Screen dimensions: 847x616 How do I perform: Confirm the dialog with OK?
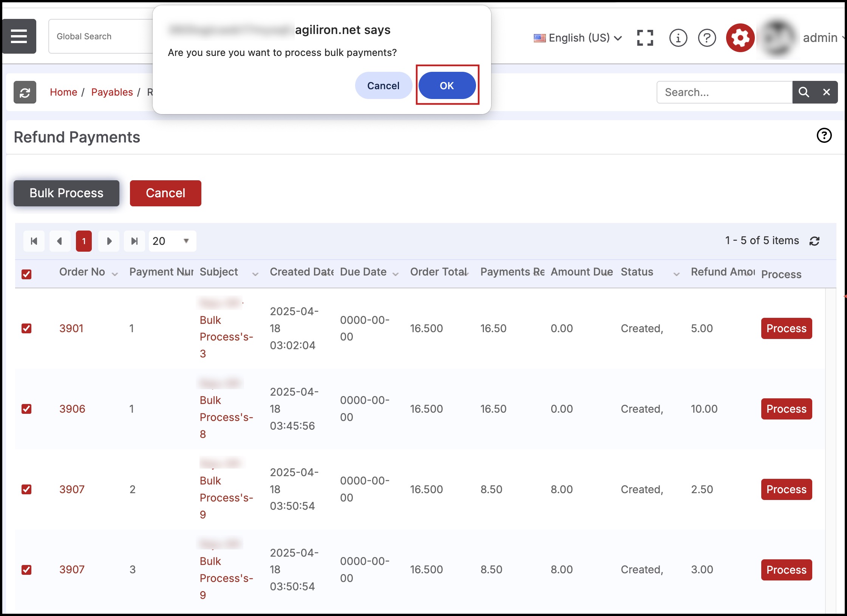447,85
